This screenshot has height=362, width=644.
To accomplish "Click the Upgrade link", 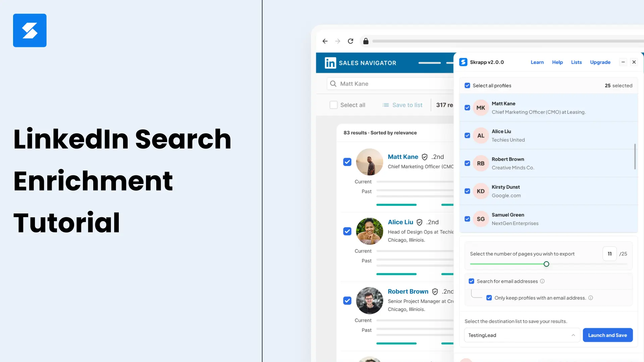I will (600, 62).
